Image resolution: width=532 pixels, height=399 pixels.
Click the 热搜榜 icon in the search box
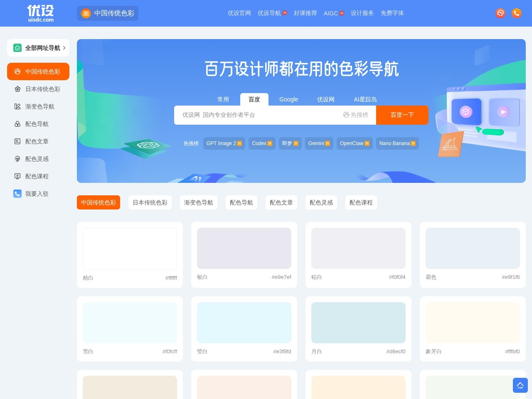click(x=346, y=115)
